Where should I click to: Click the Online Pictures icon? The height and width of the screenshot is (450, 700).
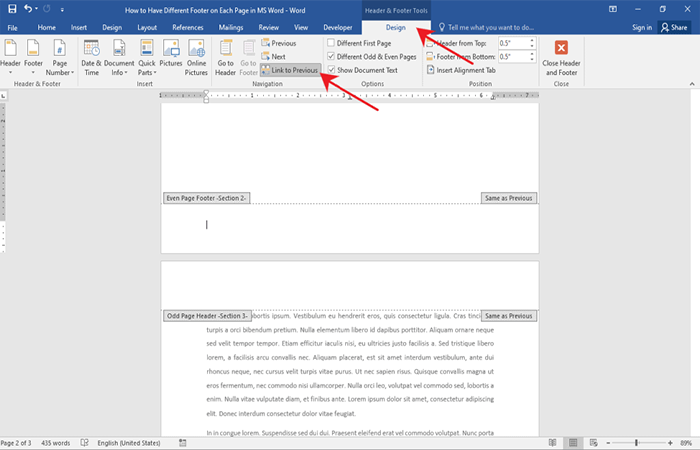pyautogui.click(x=198, y=60)
